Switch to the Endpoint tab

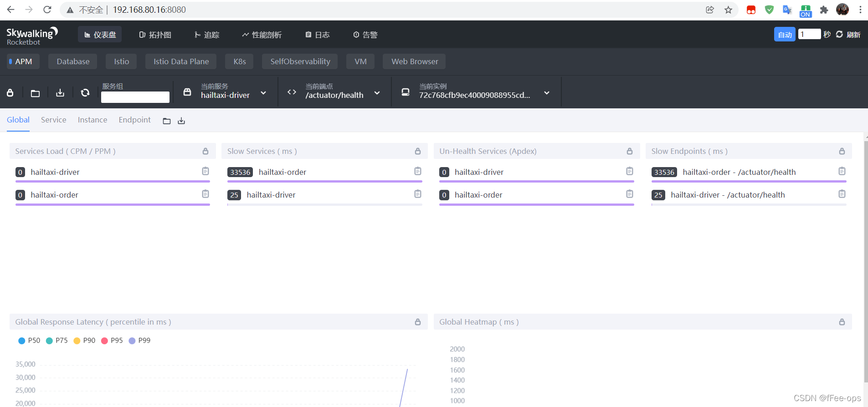tap(134, 120)
